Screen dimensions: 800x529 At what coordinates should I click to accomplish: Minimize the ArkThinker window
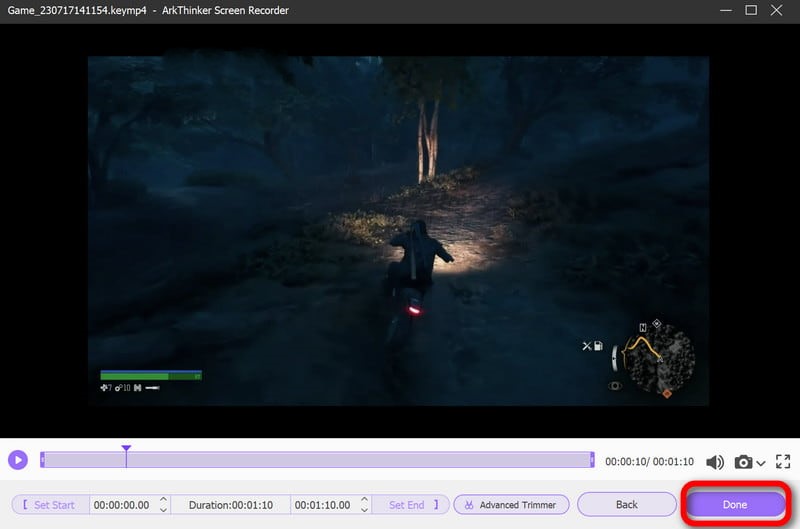(x=726, y=10)
